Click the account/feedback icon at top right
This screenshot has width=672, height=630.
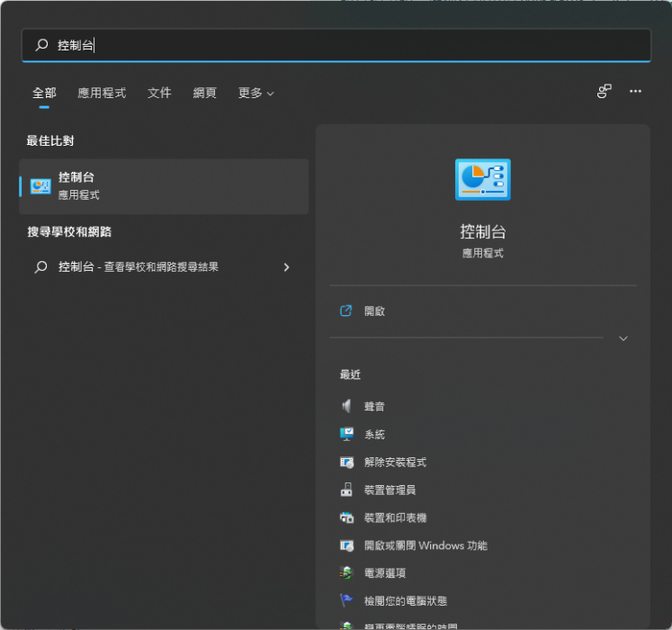605,91
